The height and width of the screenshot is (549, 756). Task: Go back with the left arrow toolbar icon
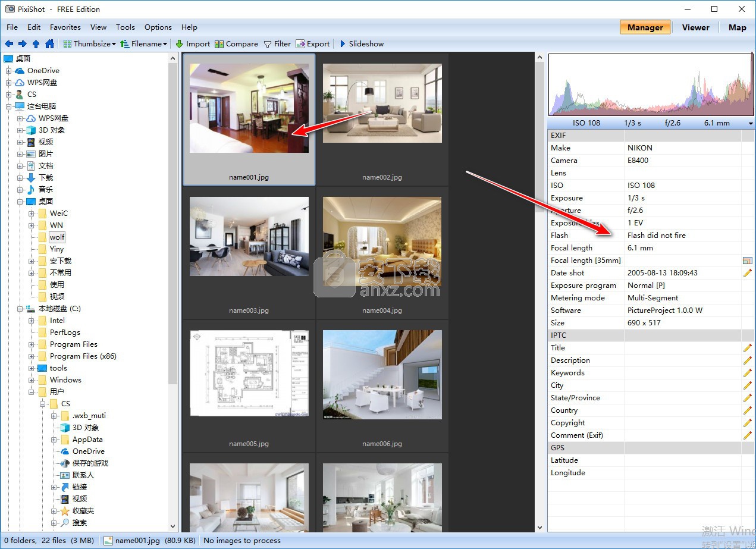(x=9, y=44)
